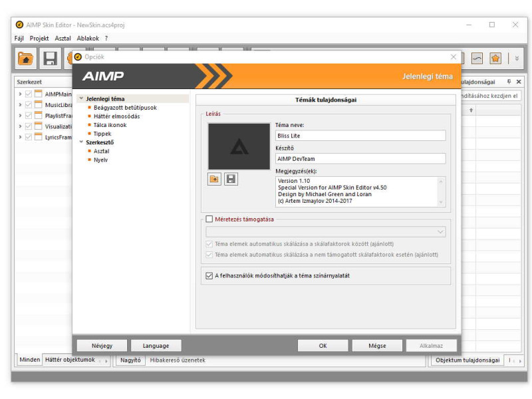Load theme preview image from folder

(x=214, y=179)
